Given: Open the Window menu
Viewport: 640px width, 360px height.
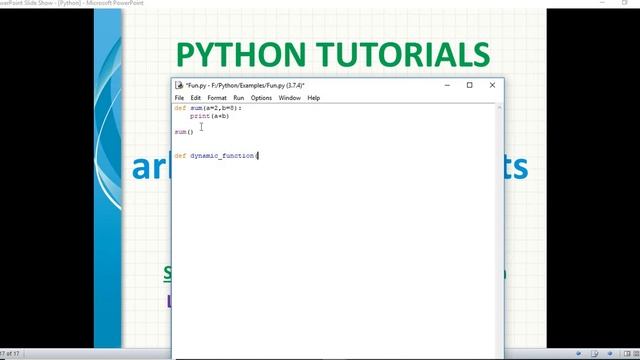Looking at the screenshot, I should click(289, 98).
